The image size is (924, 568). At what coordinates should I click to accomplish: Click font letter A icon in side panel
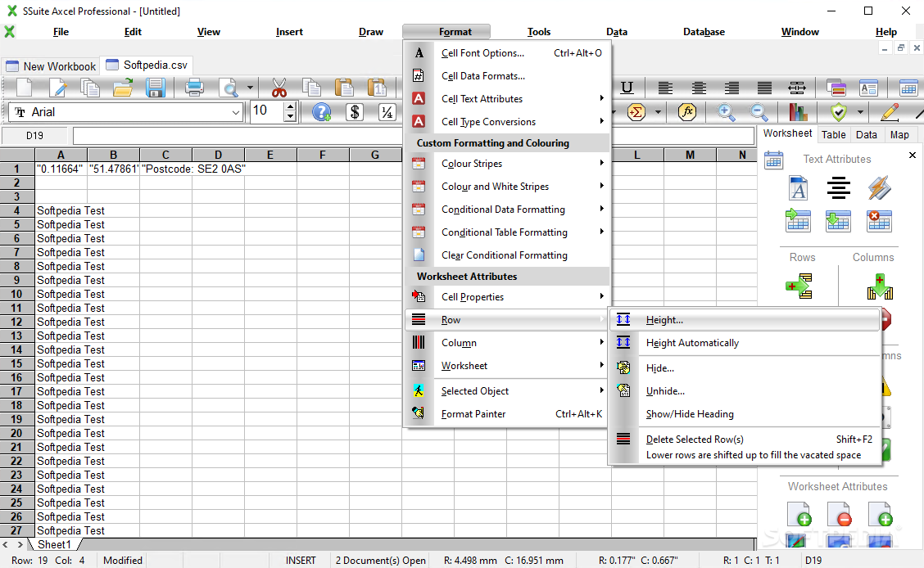(798, 188)
